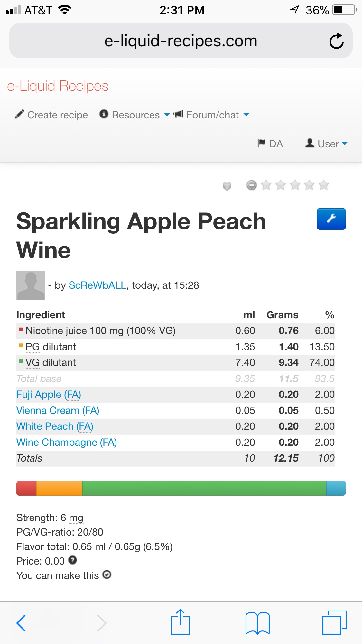The width and height of the screenshot is (362, 644).
Task: Go back with the Safari back arrow
Action: pos(21,623)
